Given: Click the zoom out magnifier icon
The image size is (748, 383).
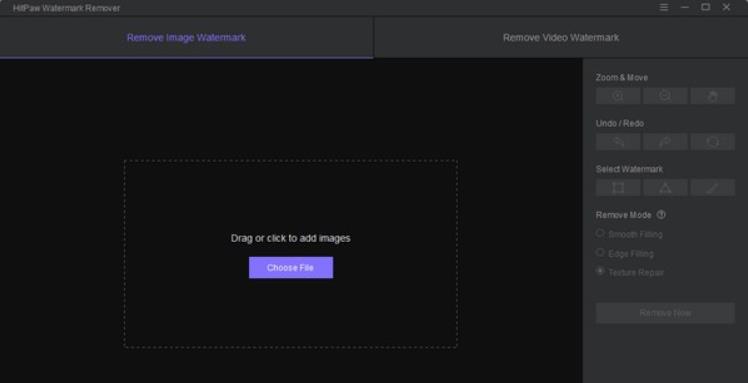Looking at the screenshot, I should coord(665,96).
